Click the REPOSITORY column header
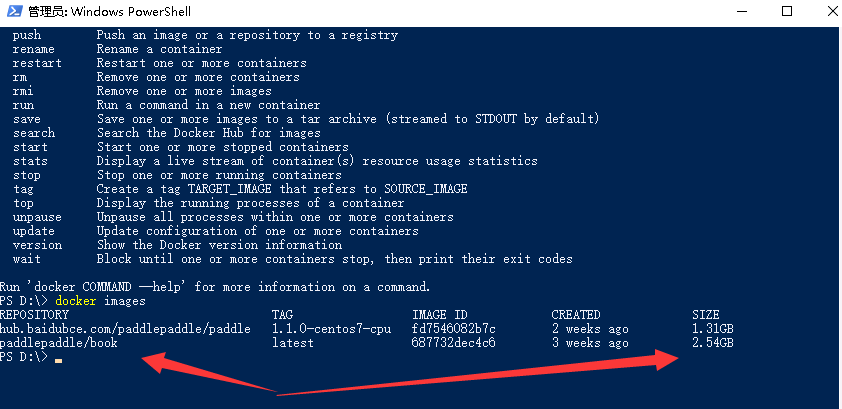This screenshot has width=842, height=409. coord(34,315)
